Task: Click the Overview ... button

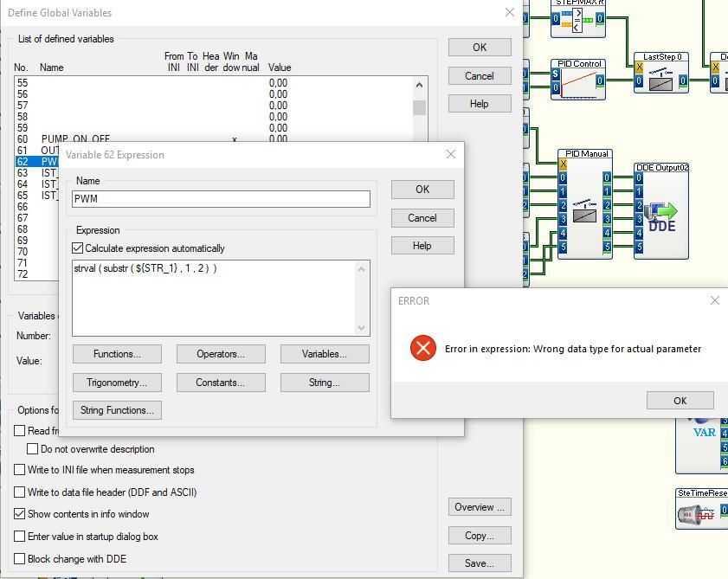Action: [480, 507]
